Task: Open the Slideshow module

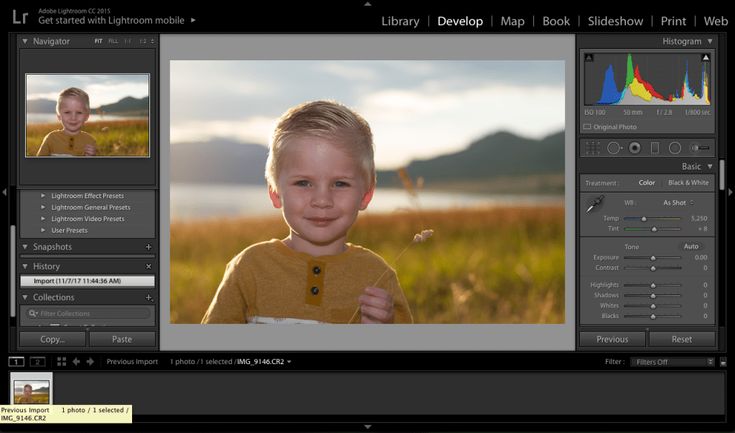Action: 615,21
